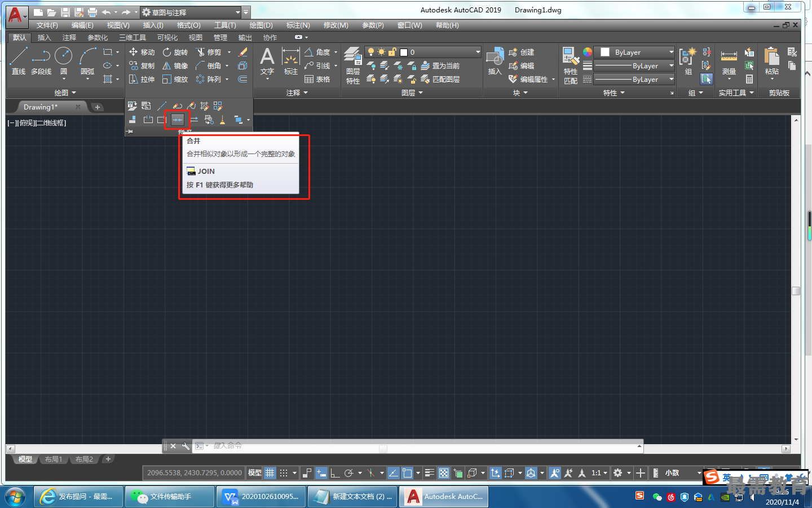Toggle the grid display in status bar
812x508 pixels.
click(x=270, y=473)
